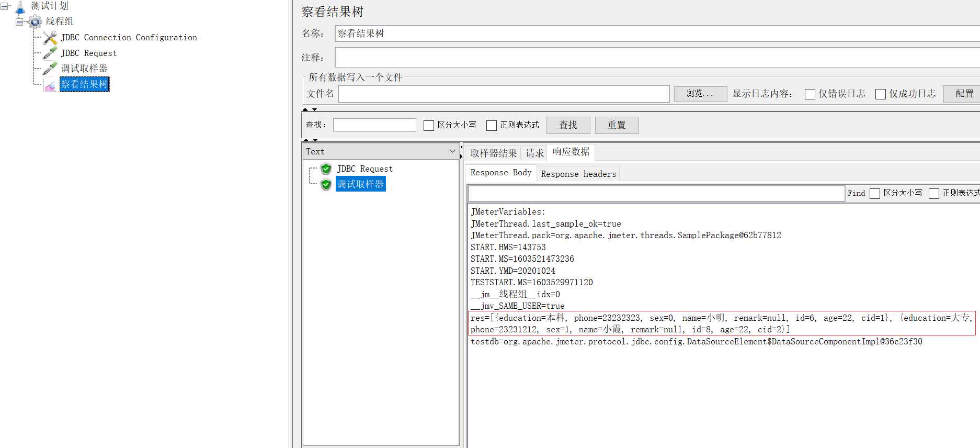
Task: Click the Find button in the response panel
Action: [x=857, y=193]
